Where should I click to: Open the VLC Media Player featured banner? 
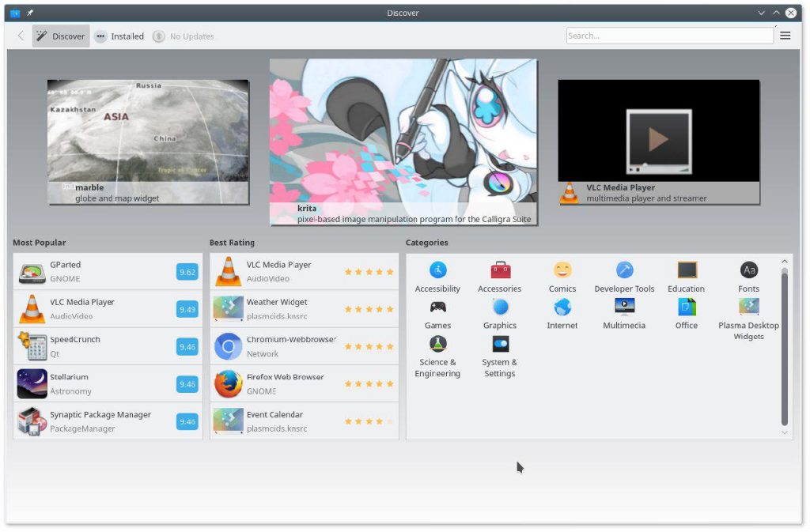(x=659, y=142)
